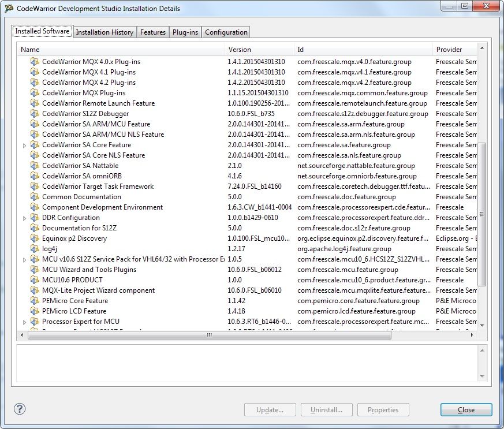Image resolution: width=504 pixels, height=429 pixels.
Task: Click the Close button
Action: pyautogui.click(x=466, y=410)
